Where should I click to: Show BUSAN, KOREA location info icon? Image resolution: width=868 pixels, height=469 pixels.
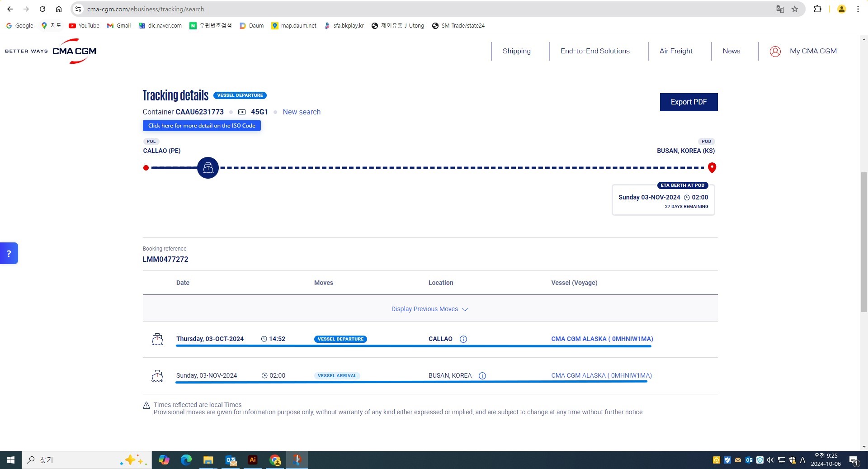pos(482,376)
